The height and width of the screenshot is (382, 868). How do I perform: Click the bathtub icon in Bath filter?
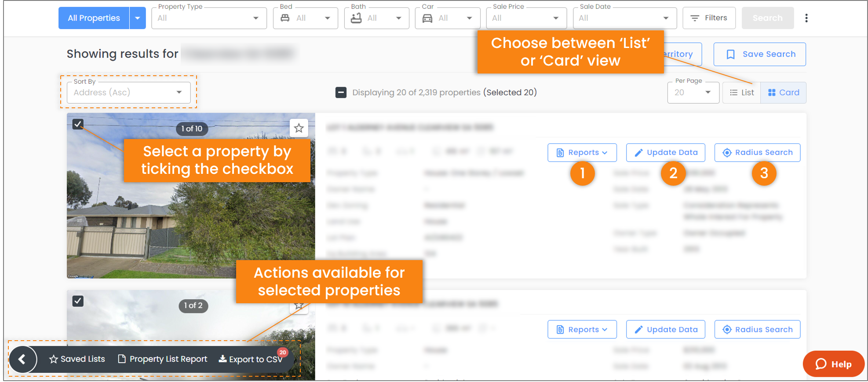coord(356,18)
